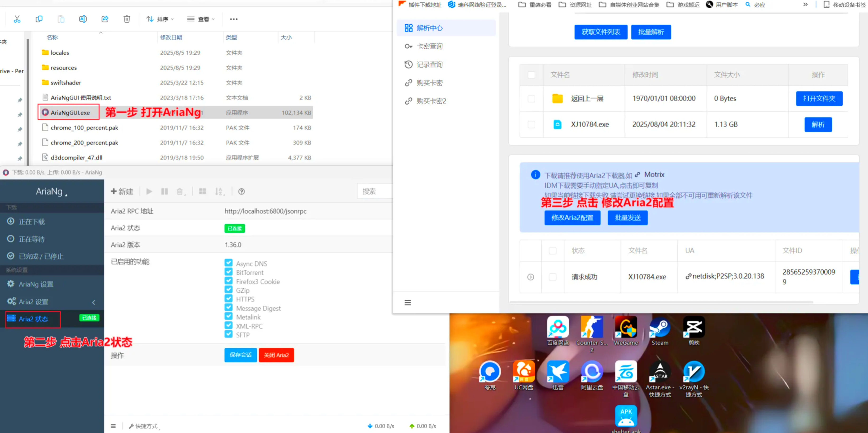
Task: Click the AriaNg help question mark icon
Action: [x=241, y=192]
